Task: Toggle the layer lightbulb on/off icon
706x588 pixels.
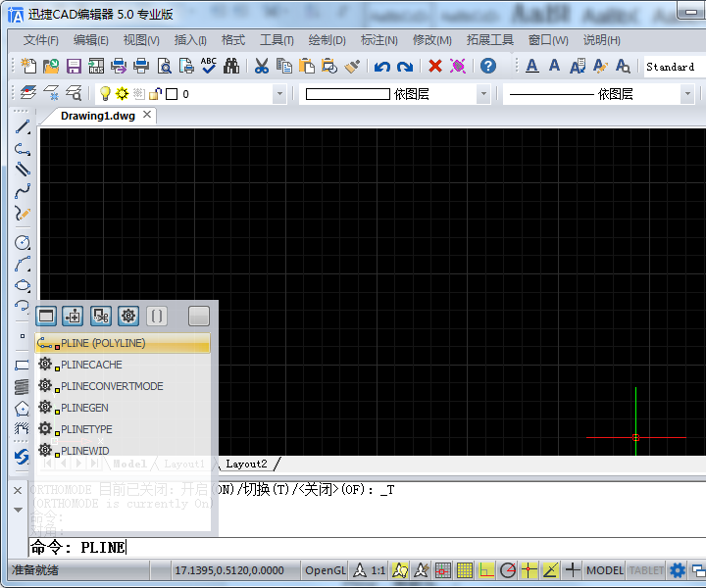Action: click(x=105, y=93)
